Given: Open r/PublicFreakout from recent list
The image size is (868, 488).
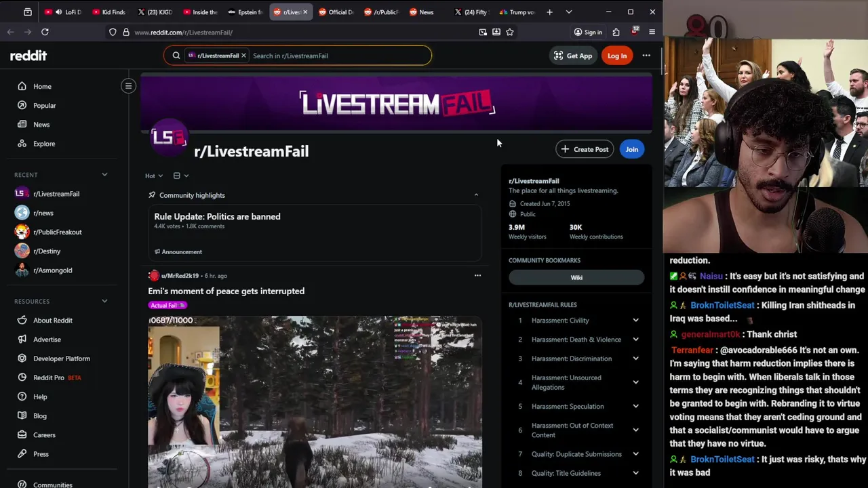Looking at the screenshot, I should (58, 232).
